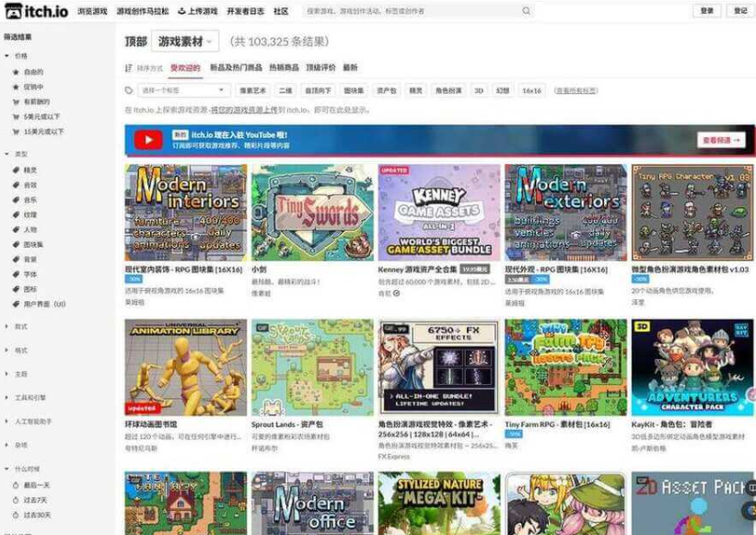756x535 pixels.
Task: Filter by the 3D tag chip
Action: point(479,90)
